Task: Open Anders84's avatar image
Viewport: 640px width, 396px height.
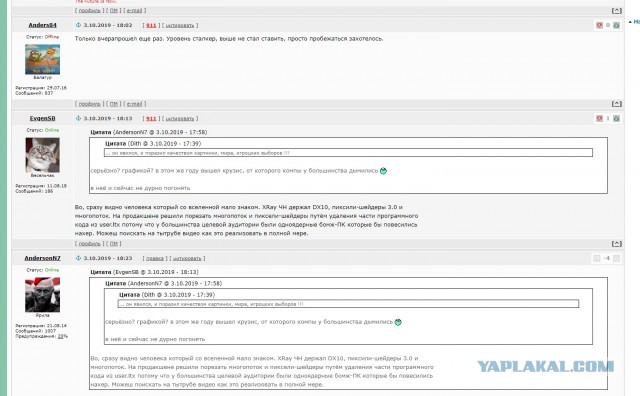Action: coord(42,60)
